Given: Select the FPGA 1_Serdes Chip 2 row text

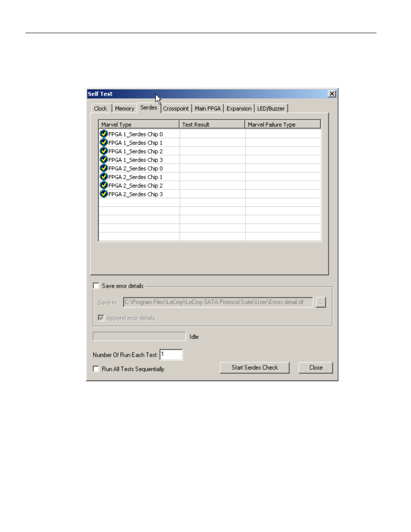Looking at the screenshot, I should point(136,152).
